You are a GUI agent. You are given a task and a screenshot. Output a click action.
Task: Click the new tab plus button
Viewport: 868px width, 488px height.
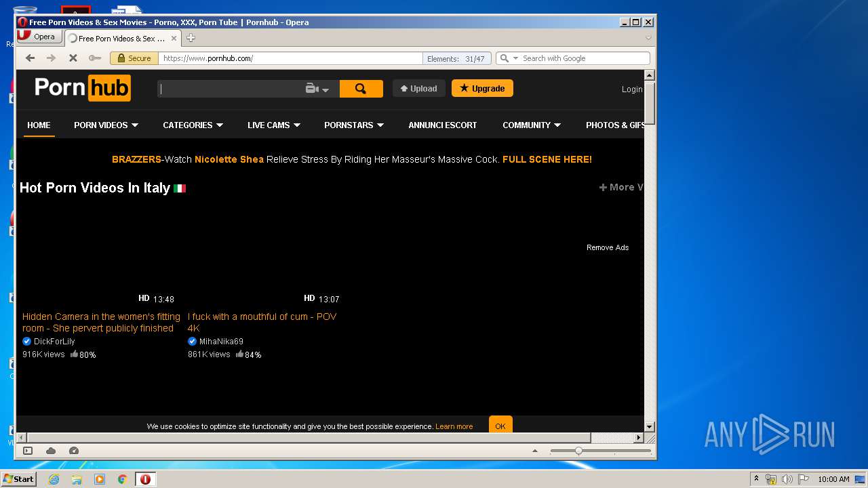click(x=191, y=38)
